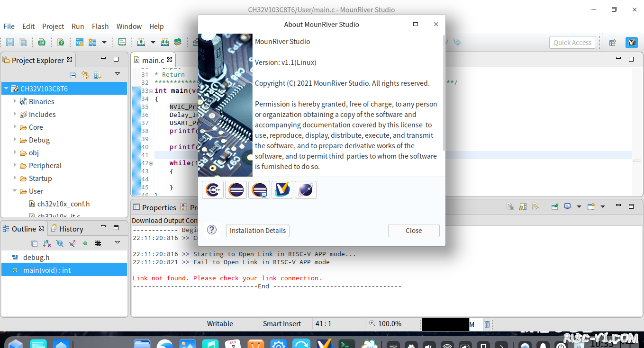The image size is (644, 348).
Task: Click Clear Console icon
Action: (510, 206)
